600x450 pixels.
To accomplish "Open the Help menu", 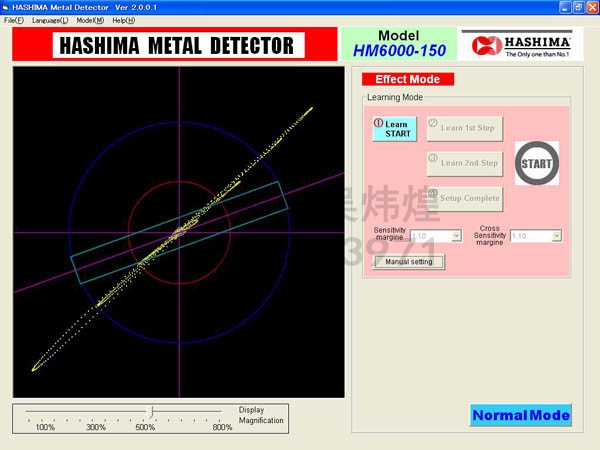I will click(123, 20).
